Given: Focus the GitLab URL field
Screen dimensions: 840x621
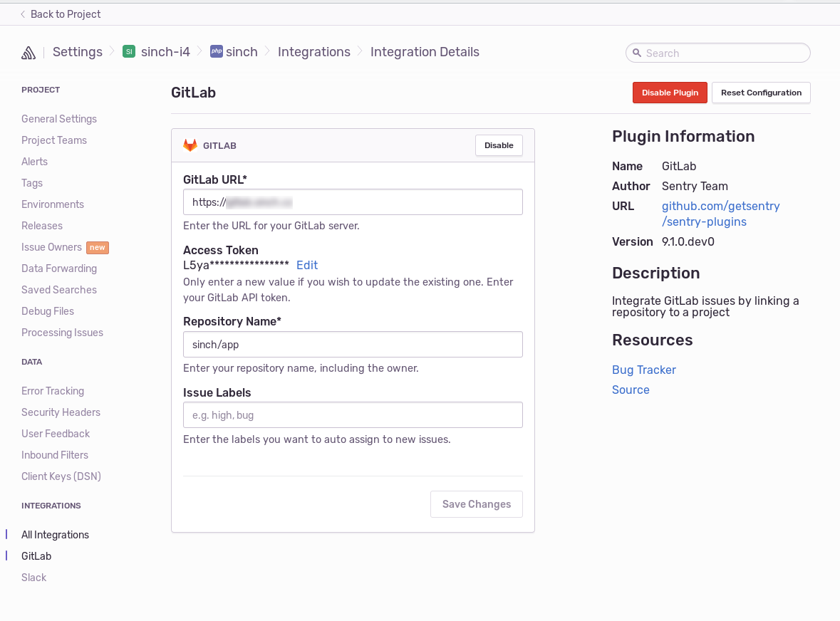Looking at the screenshot, I should [353, 202].
